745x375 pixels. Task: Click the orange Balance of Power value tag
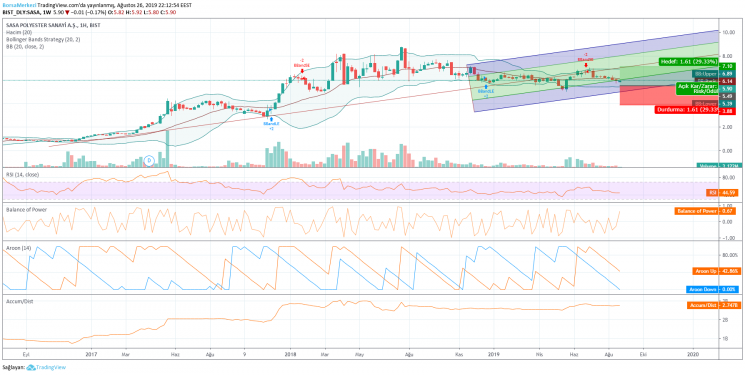pyautogui.click(x=704, y=211)
